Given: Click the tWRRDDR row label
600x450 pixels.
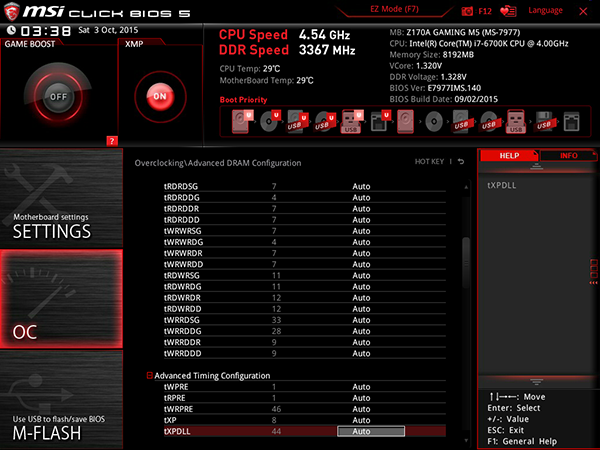Looking at the screenshot, I should click(183, 342).
